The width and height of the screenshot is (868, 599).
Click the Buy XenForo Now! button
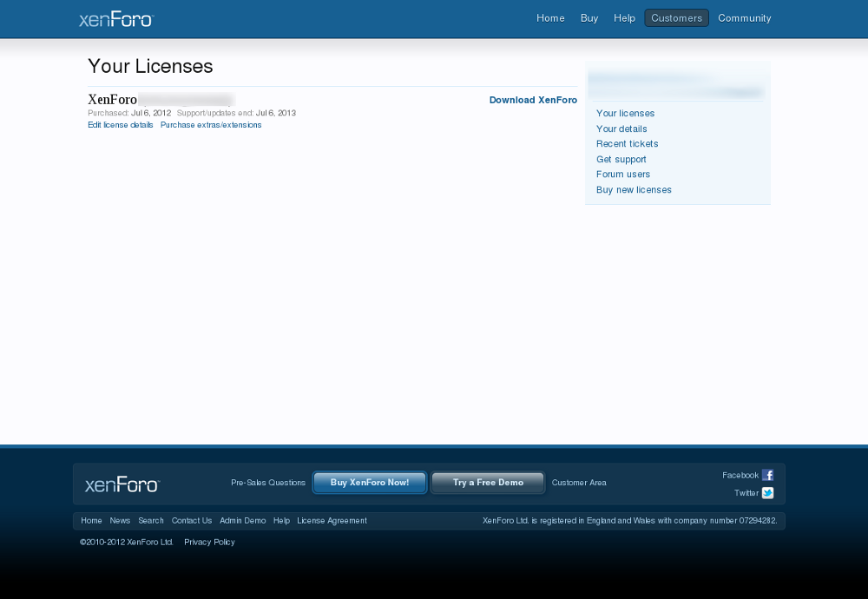[370, 482]
